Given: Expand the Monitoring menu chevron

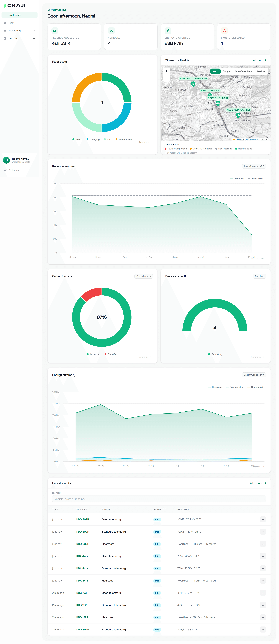Looking at the screenshot, I should click(34, 31).
